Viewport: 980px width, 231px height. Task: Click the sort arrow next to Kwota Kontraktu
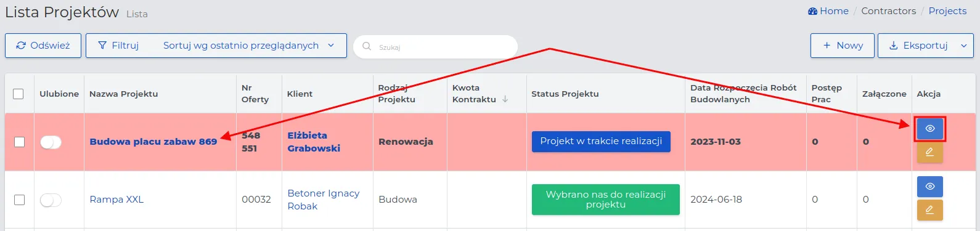point(505,99)
